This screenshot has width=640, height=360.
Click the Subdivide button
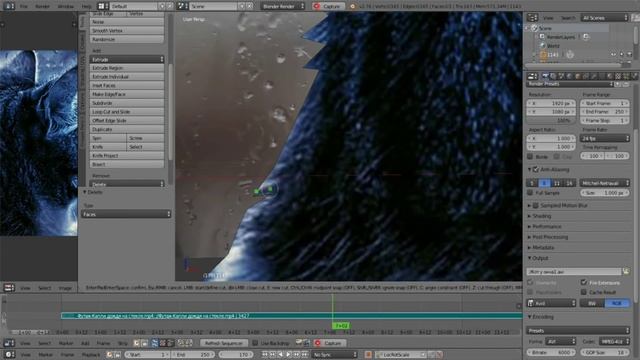[127, 103]
